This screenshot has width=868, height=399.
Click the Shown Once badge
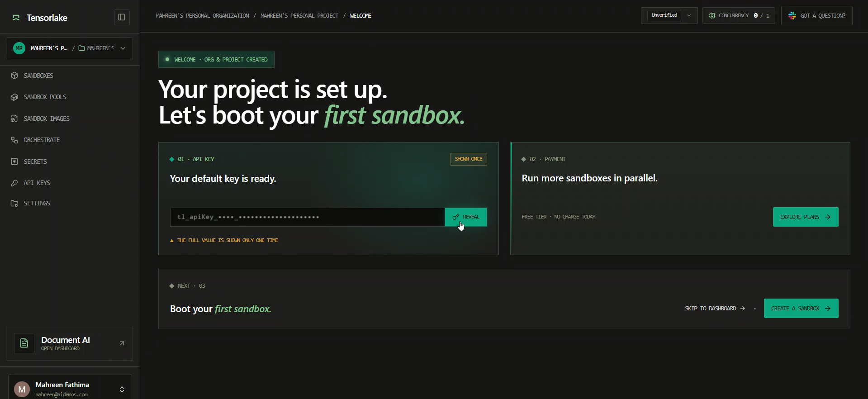pyautogui.click(x=469, y=159)
